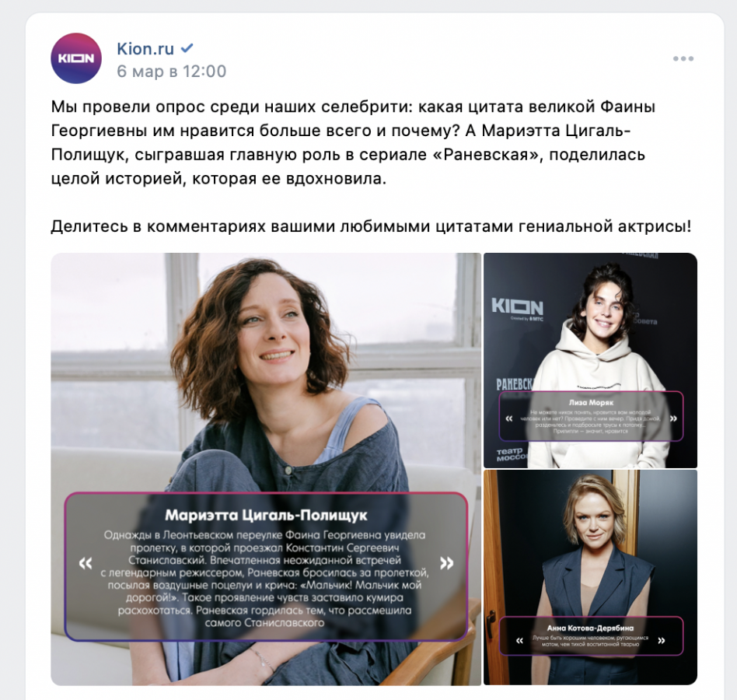Click the left arrow on the Анна Котова-Дерябина card
The width and height of the screenshot is (737, 700).
point(519,640)
